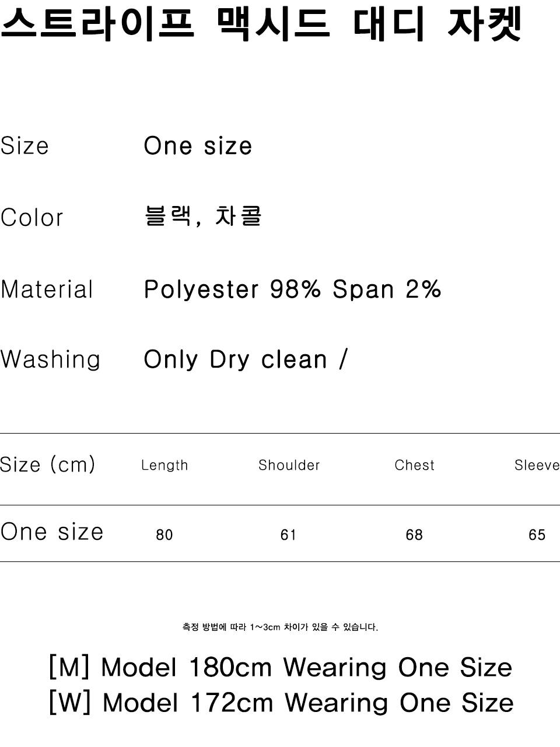Screen dimensions: 560x747
Task: Click the [M] Model 180cm line
Action: [280, 668]
